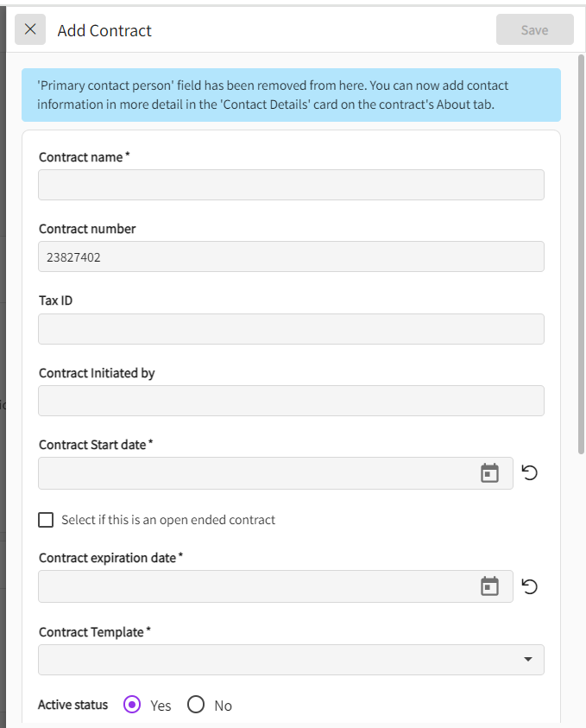Select No for Active status

click(196, 705)
